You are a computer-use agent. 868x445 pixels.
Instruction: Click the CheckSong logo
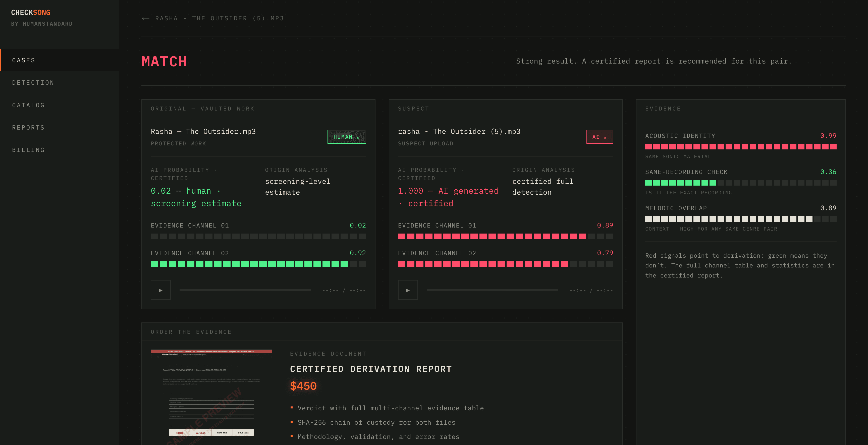tap(31, 13)
